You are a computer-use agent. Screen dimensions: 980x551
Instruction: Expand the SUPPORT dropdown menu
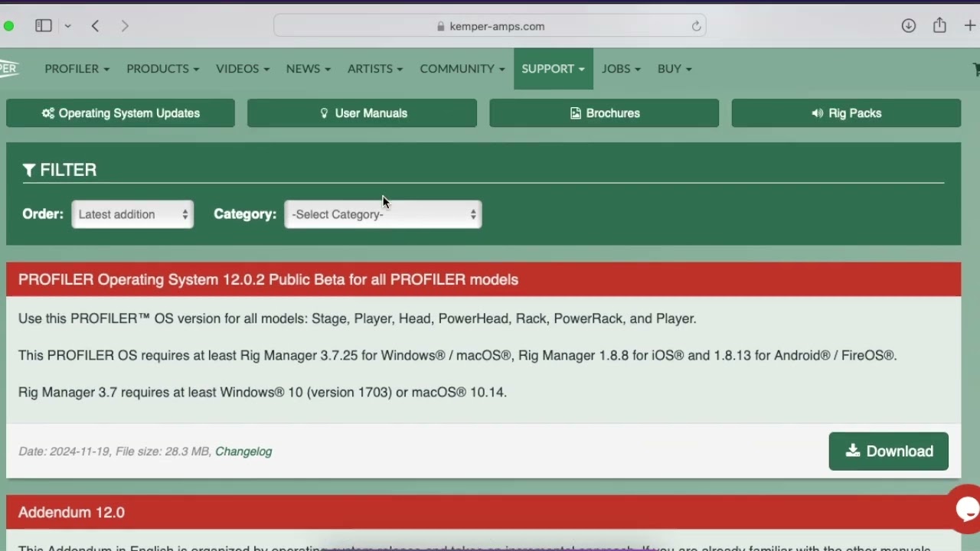point(554,69)
